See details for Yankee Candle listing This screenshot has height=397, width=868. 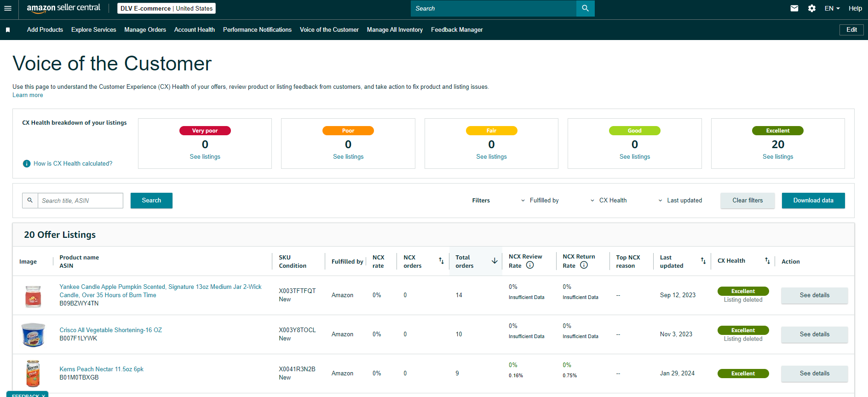pos(814,295)
